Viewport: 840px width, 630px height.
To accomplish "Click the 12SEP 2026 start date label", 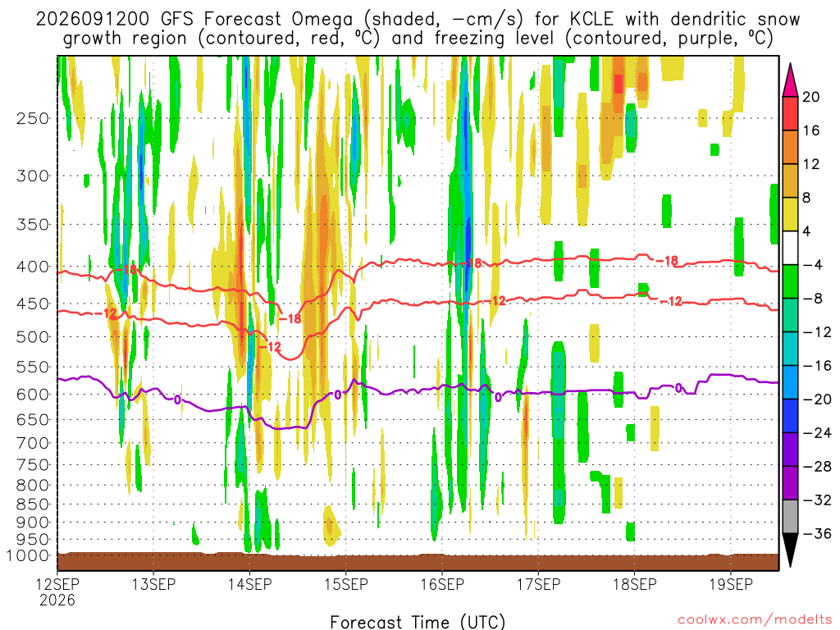I will coord(58,592).
